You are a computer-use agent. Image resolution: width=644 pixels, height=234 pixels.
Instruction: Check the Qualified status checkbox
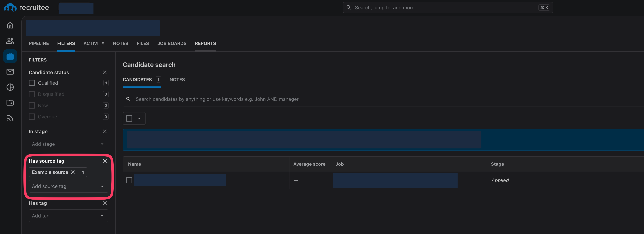[32, 83]
